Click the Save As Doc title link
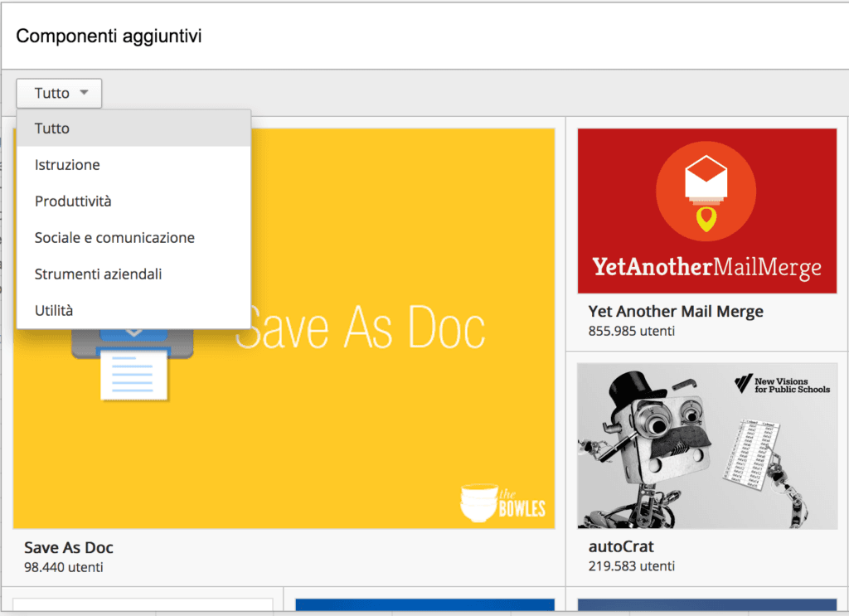 (x=69, y=548)
